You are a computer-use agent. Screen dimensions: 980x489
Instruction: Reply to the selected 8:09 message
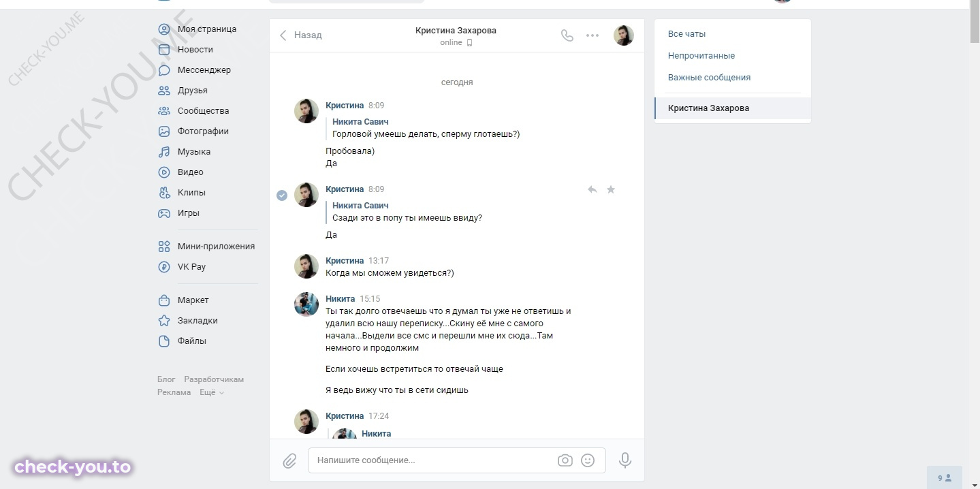[592, 189]
